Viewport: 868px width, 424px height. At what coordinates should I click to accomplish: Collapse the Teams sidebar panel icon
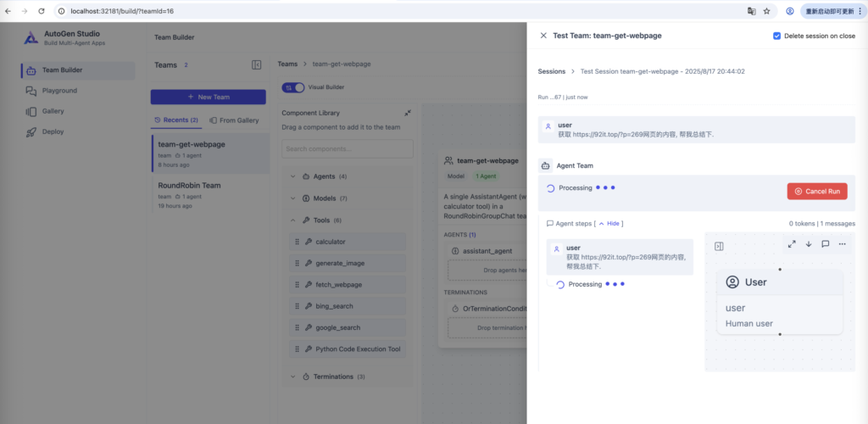(x=256, y=64)
